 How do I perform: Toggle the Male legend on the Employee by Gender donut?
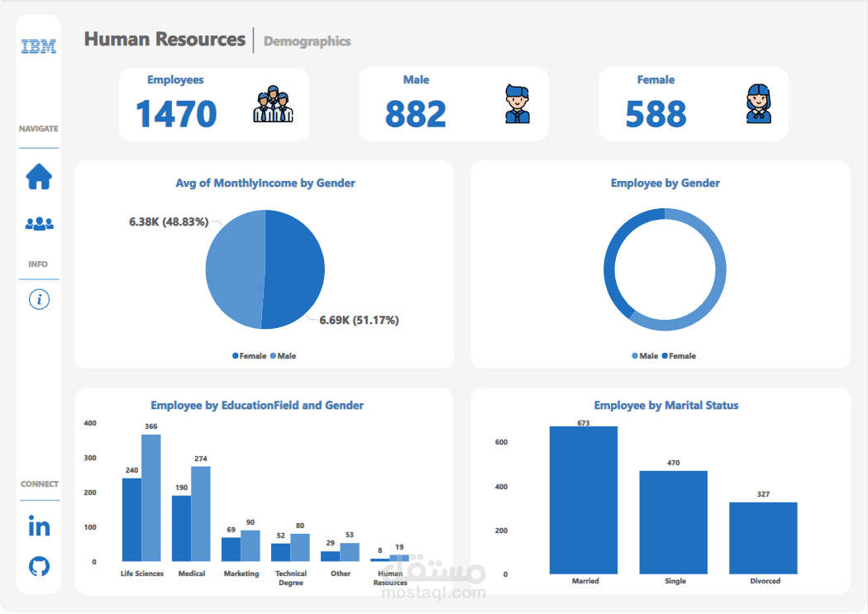645,355
